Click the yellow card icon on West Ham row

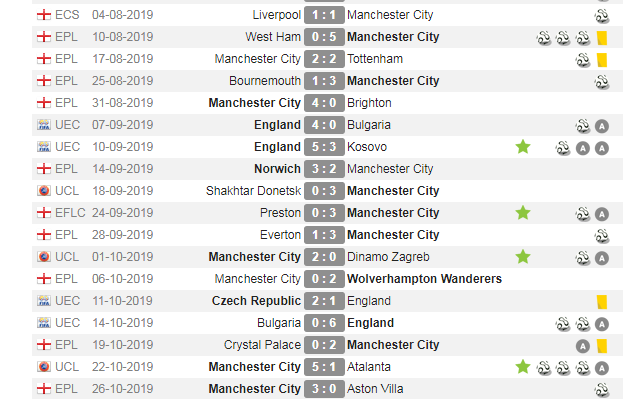tap(602, 38)
